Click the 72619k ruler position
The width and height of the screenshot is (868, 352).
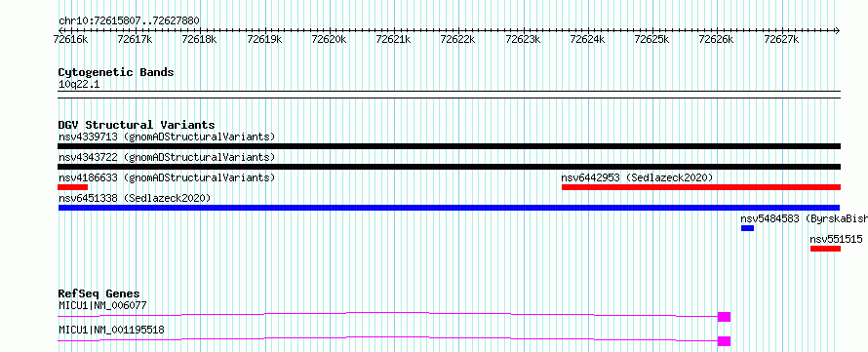pyautogui.click(x=264, y=39)
